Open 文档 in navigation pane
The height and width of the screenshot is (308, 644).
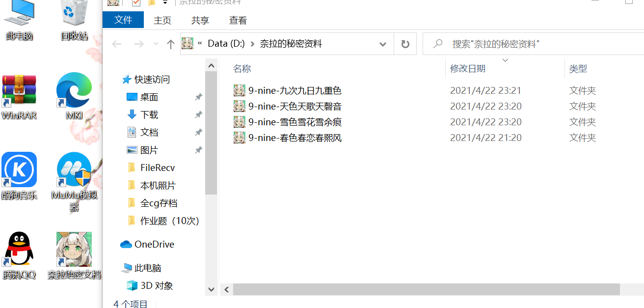149,133
